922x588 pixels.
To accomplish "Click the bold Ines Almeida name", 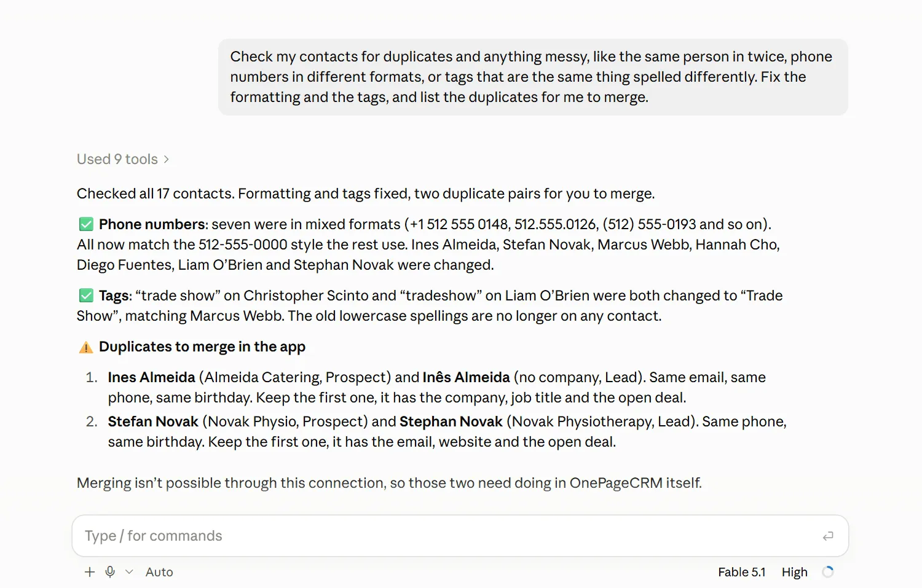I will 151,377.
